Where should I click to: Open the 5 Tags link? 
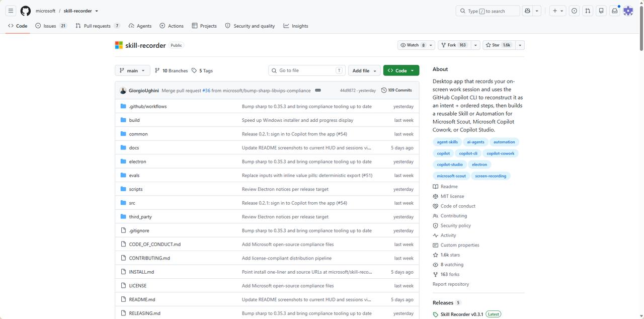[x=202, y=70]
